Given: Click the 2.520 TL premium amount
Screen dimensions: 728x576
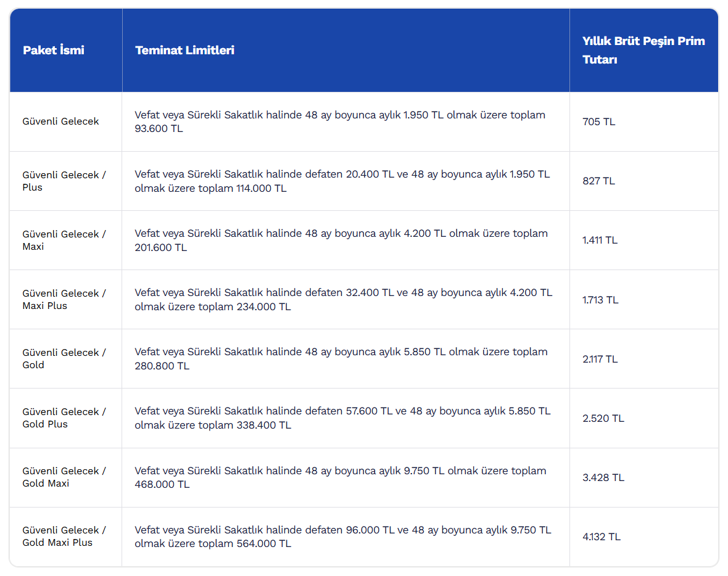Looking at the screenshot, I should [x=603, y=419].
